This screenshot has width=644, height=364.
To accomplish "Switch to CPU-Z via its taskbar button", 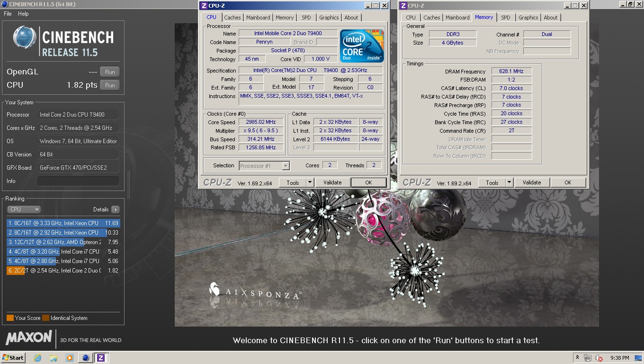I will [101, 358].
